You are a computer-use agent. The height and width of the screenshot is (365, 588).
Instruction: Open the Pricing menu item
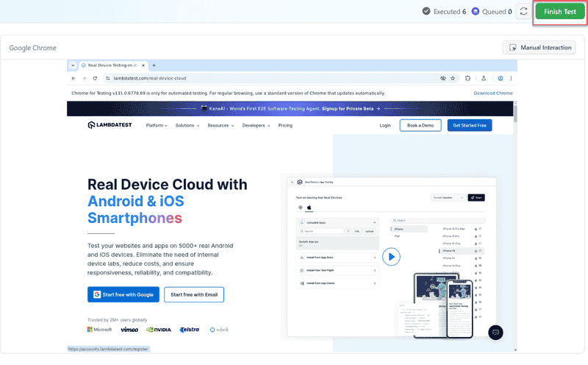[285, 126]
